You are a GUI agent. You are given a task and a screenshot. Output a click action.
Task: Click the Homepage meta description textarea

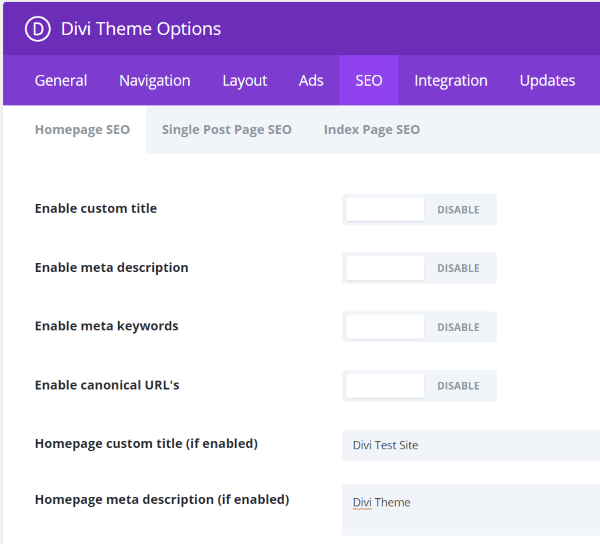[x=470, y=509]
